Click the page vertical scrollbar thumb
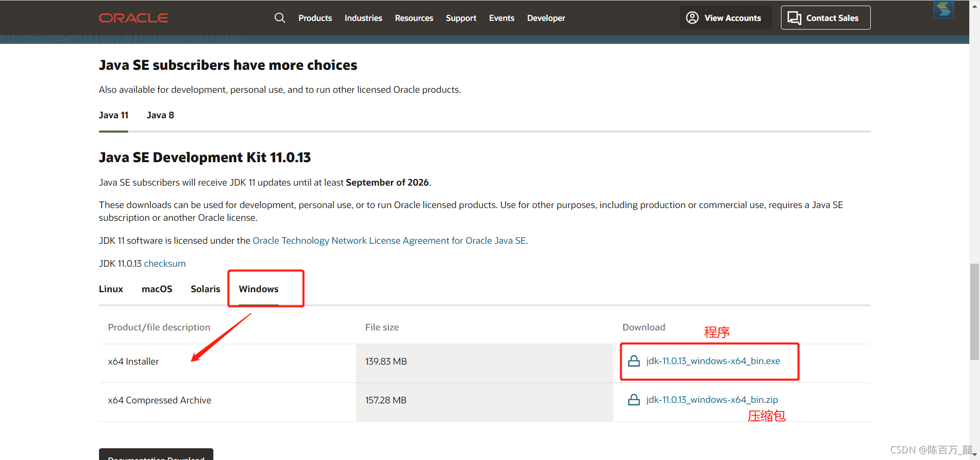 point(974,312)
